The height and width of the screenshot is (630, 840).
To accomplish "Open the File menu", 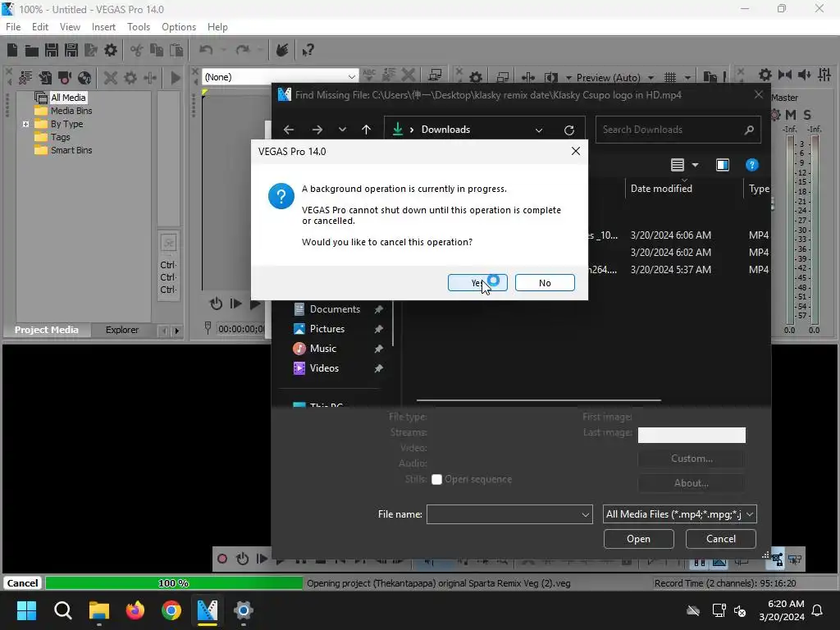I will (13, 27).
